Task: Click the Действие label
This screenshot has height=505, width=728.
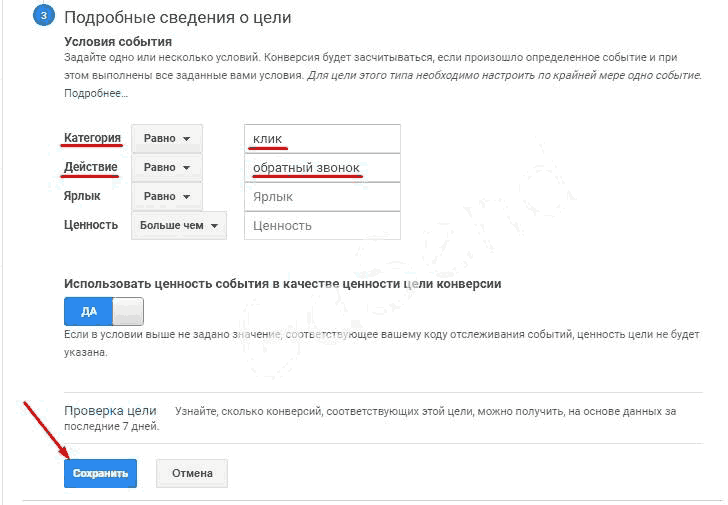Action: pos(91,167)
